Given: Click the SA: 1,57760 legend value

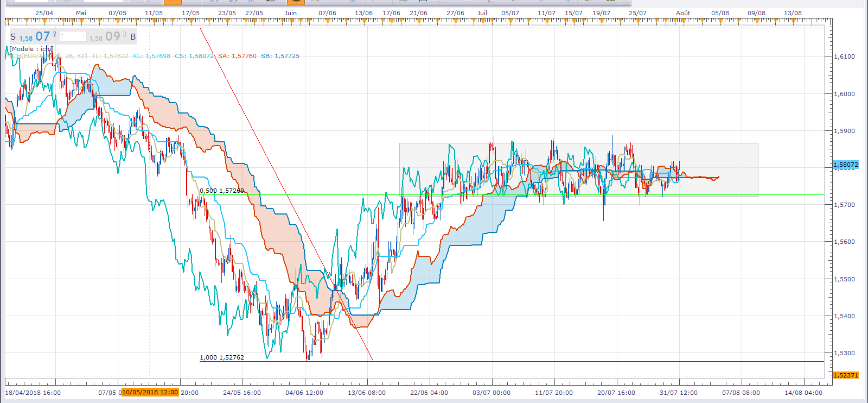Looking at the screenshot, I should click(237, 56).
